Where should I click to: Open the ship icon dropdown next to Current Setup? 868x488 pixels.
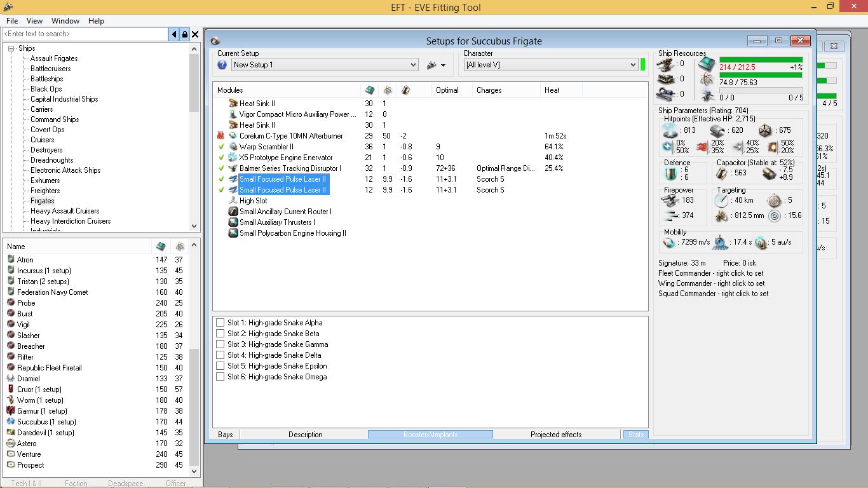[436, 65]
